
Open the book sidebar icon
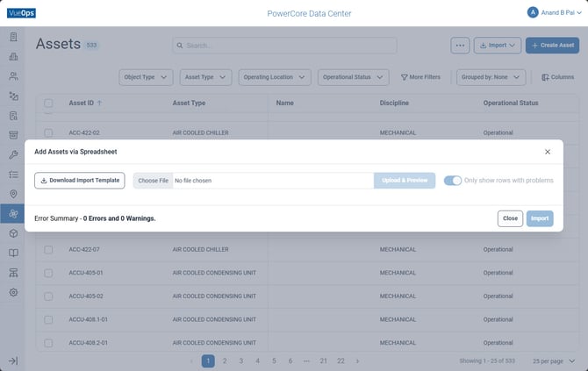point(13,253)
